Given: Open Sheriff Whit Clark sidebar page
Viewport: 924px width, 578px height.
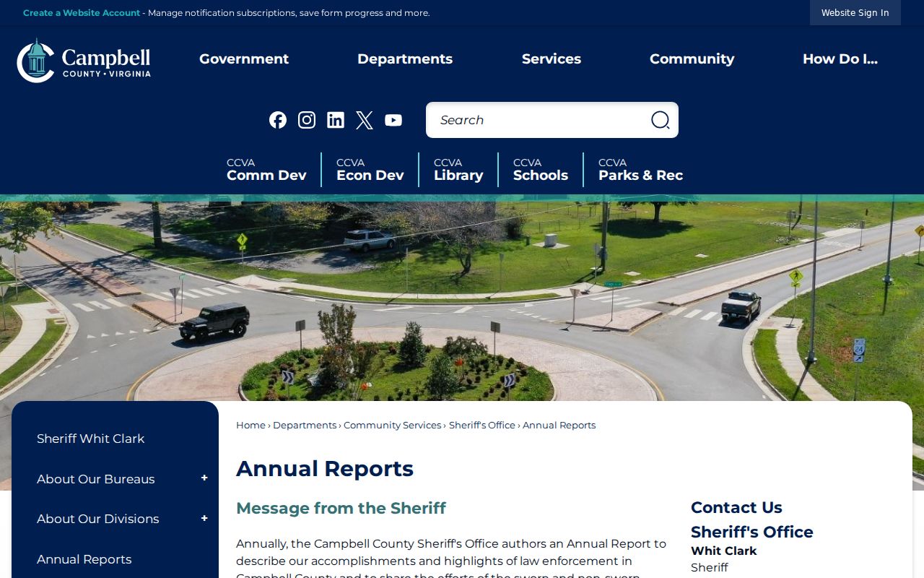Looking at the screenshot, I should coord(91,439).
